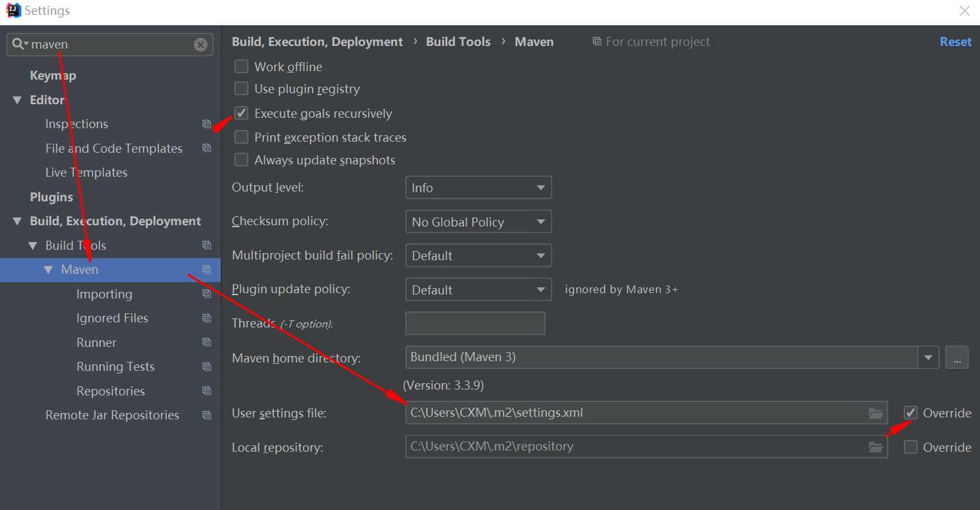Uncheck Execute goals recursively
Screen dimensions: 980x510
coord(241,113)
